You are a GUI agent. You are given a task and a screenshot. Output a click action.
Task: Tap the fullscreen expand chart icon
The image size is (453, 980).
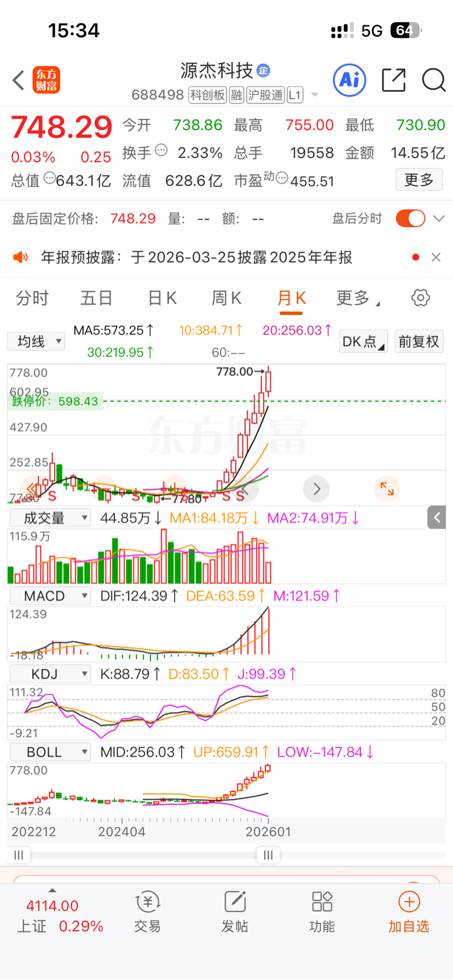point(387,489)
